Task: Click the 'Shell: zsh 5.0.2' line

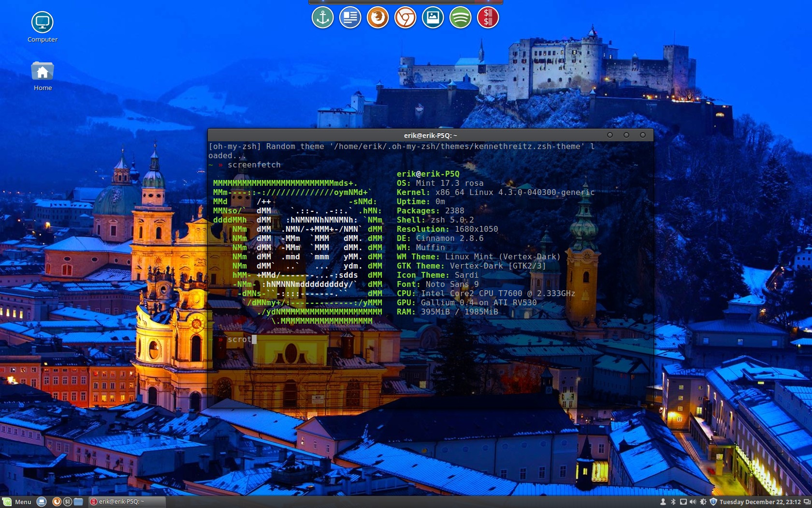Action: pyautogui.click(x=435, y=220)
